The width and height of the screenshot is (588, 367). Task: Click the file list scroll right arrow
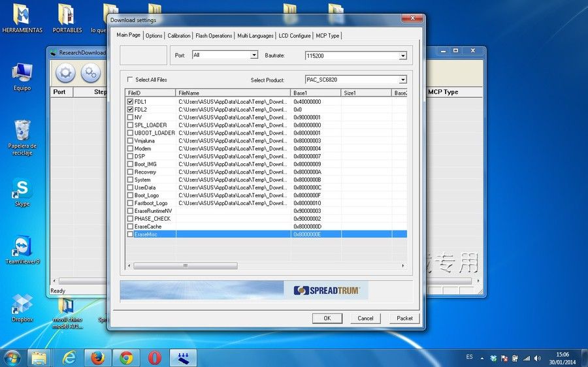click(403, 266)
